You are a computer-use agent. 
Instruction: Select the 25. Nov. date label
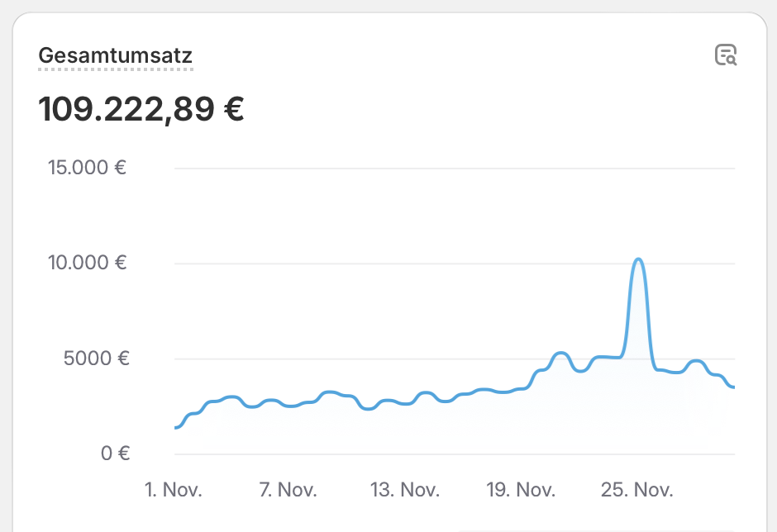click(636, 490)
